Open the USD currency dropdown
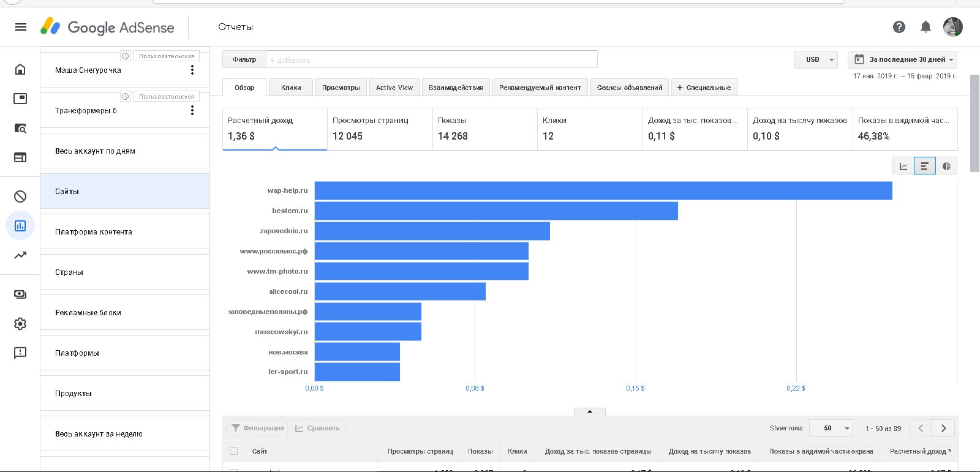 816,59
